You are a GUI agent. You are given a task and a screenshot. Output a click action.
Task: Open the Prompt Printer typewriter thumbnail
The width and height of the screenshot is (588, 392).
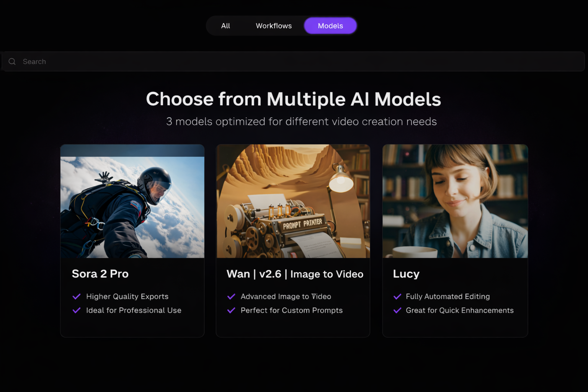[293, 201]
